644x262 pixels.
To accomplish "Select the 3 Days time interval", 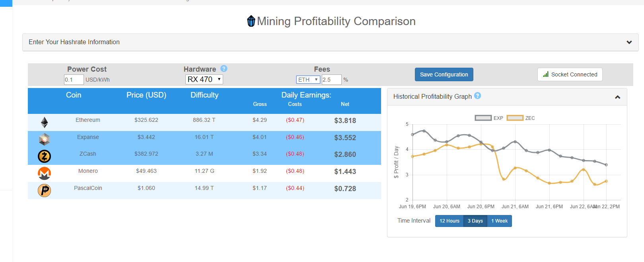I will pos(475,221).
